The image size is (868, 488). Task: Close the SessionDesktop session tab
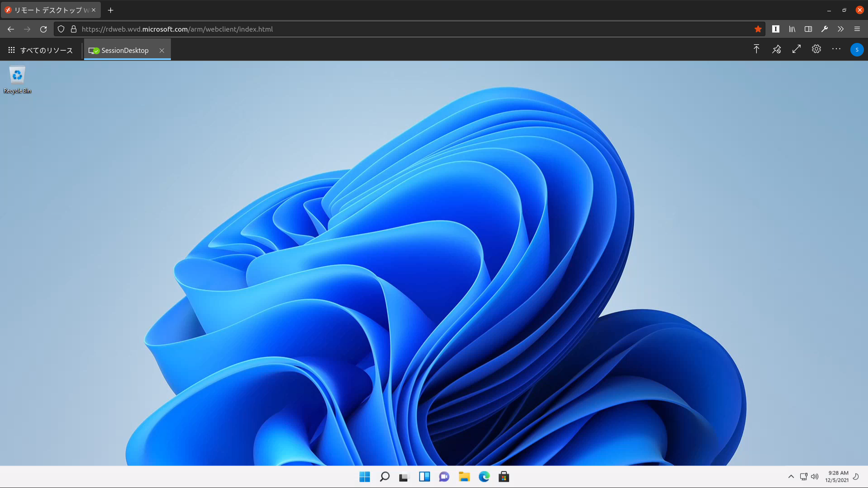tap(162, 51)
